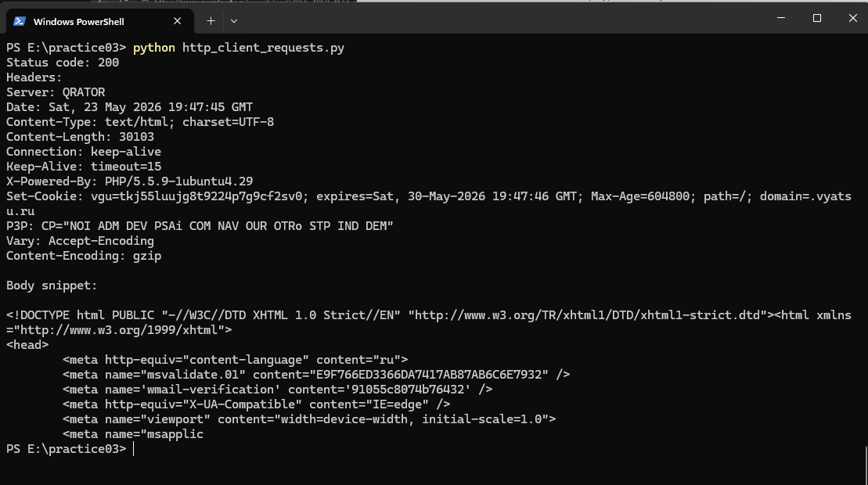Click the Set-Cookie header line
This screenshot has width=868, height=485.
[x=429, y=203]
